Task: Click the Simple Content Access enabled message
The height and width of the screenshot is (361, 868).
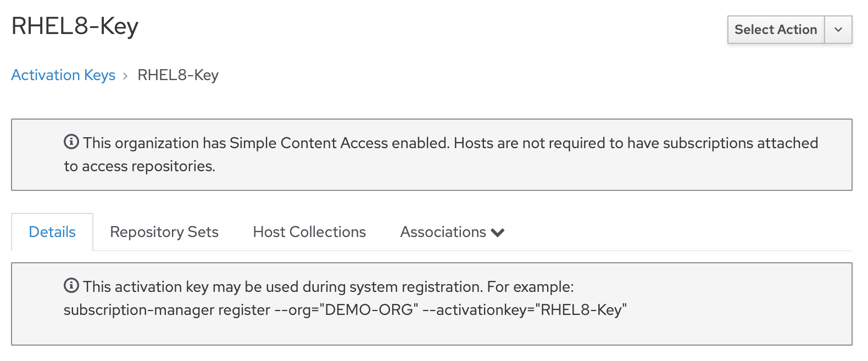Action: 266,143
